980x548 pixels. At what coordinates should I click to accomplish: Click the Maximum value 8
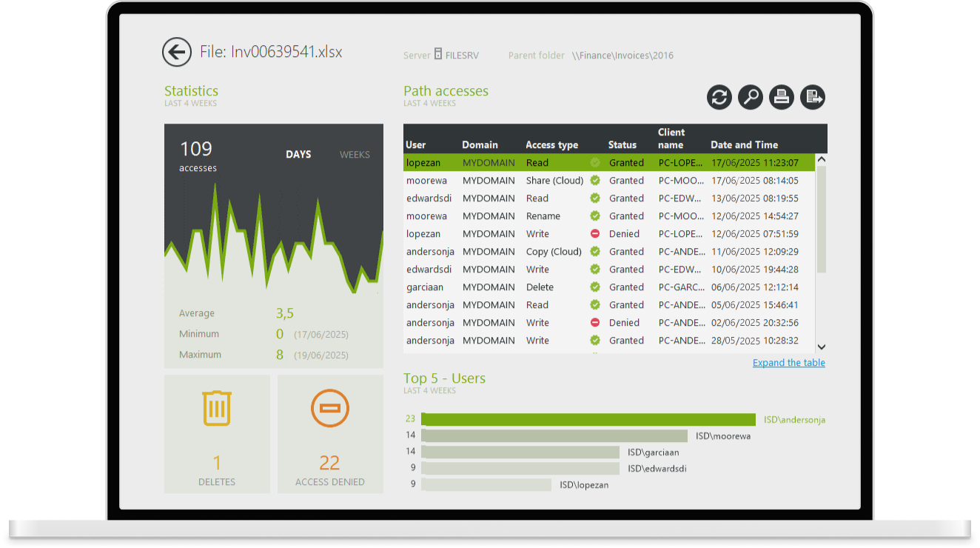[280, 355]
